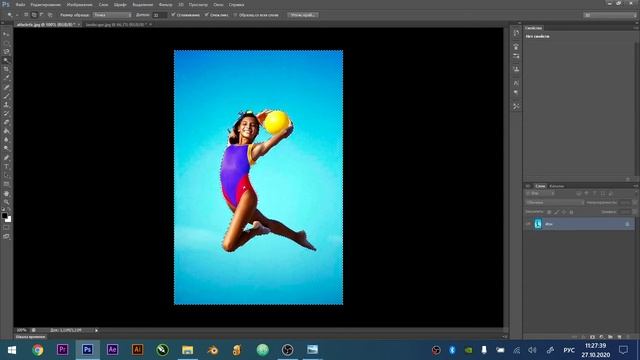Select the Healing Brush tool
Viewport: 640px width, 360px height.
tap(6, 87)
